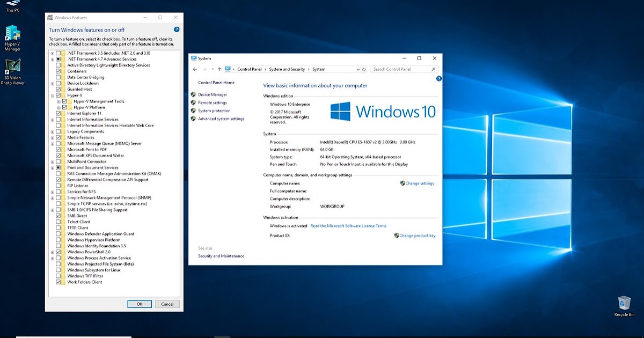Click the help question mark in Windows Features
This screenshot has width=644, height=338.
click(x=177, y=30)
